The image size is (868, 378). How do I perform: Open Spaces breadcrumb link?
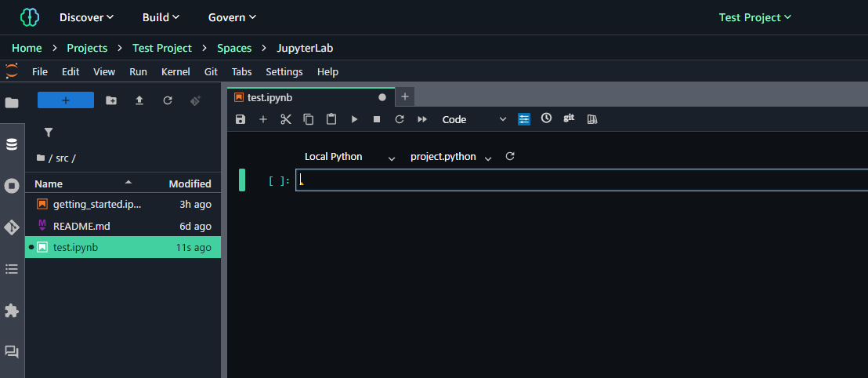click(x=234, y=48)
